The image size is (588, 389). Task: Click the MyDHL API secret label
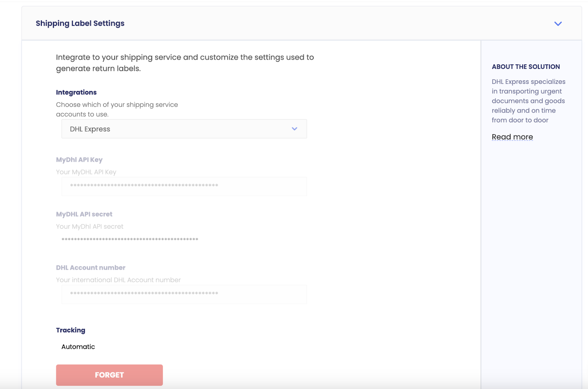[84, 214]
